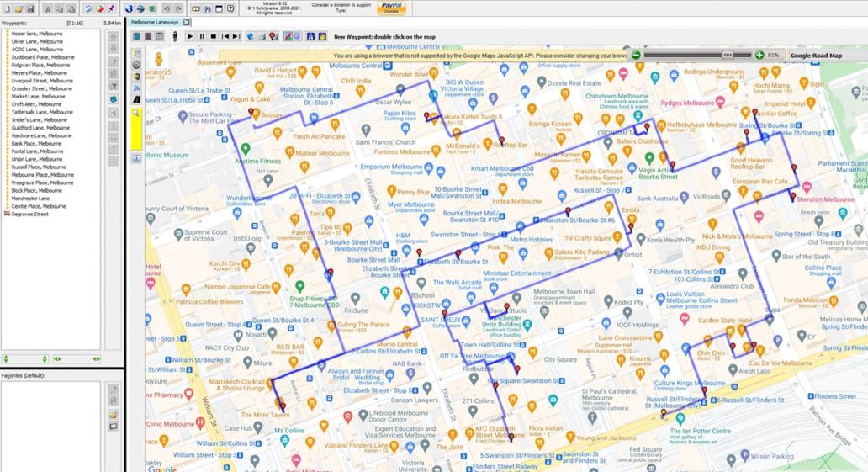Screen dimensions: 868x472
Task: Close the Melbourne Laneways tab
Action: 187,22
